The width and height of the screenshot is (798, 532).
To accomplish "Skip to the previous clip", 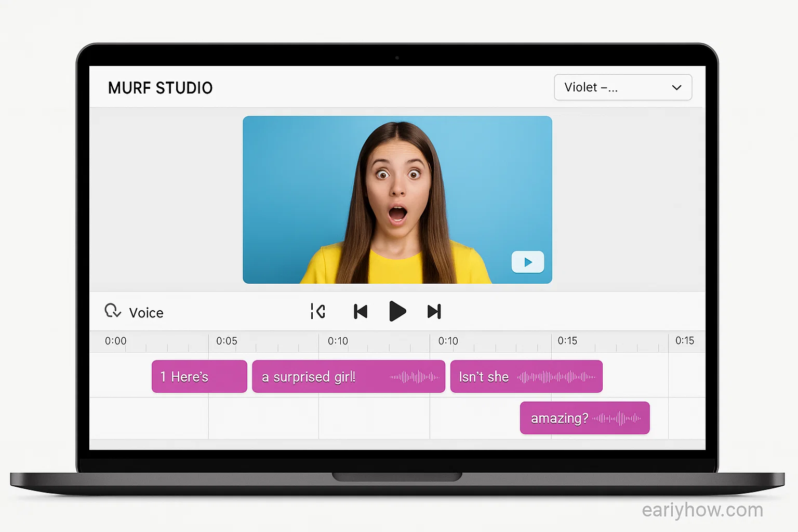I will pos(360,312).
